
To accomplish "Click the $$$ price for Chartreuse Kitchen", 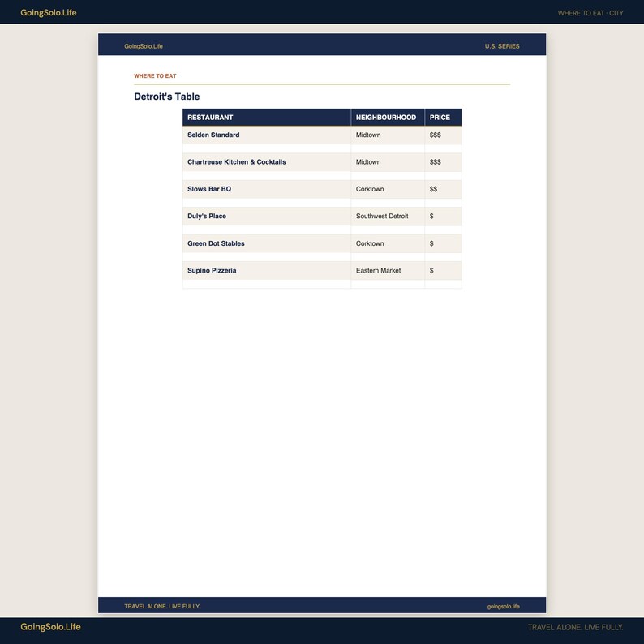I will pyautogui.click(x=435, y=162).
